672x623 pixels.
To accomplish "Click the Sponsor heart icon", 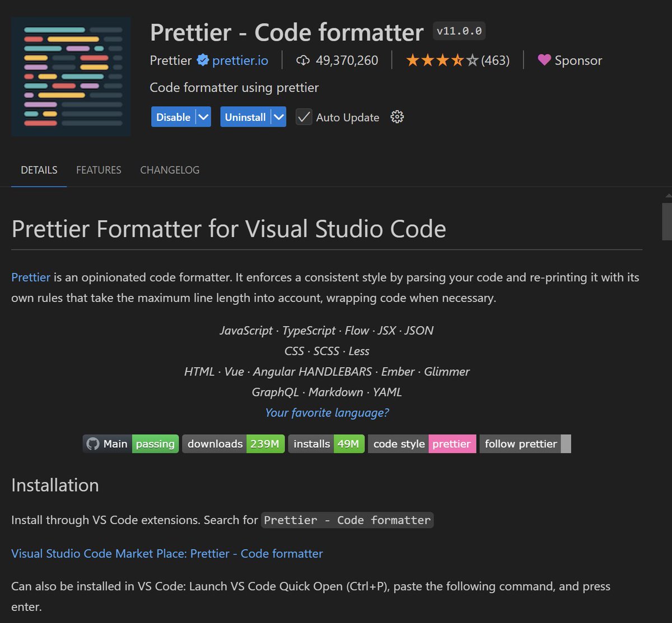I will (x=544, y=60).
